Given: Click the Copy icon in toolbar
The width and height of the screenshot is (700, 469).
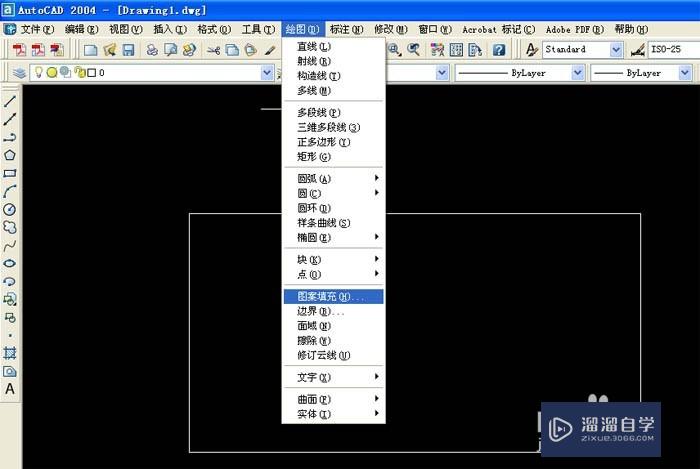Looking at the screenshot, I should 232,50.
